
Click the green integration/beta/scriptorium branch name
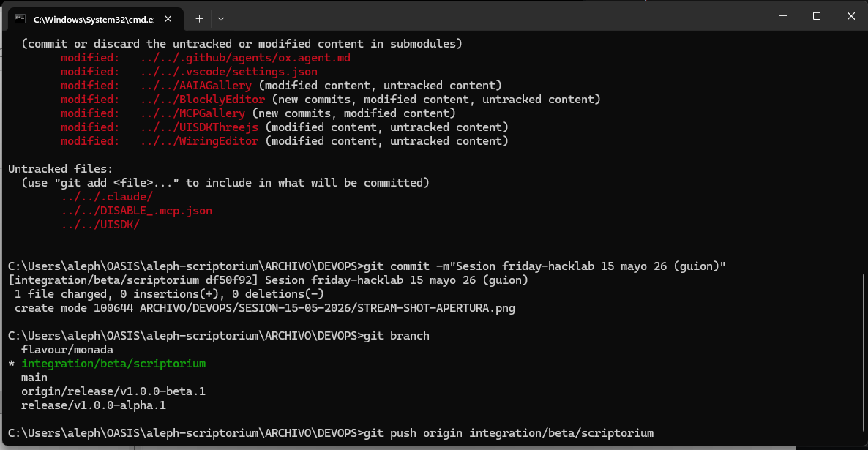click(x=113, y=364)
